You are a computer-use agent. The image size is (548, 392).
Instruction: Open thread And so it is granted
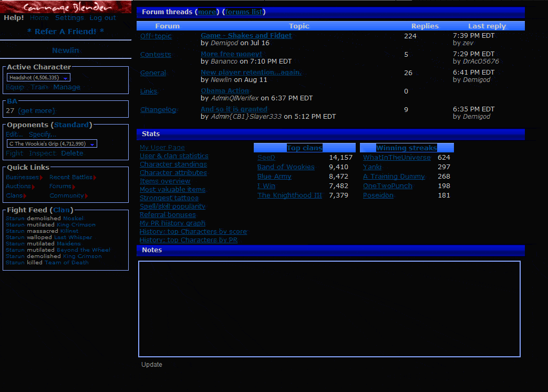point(234,109)
